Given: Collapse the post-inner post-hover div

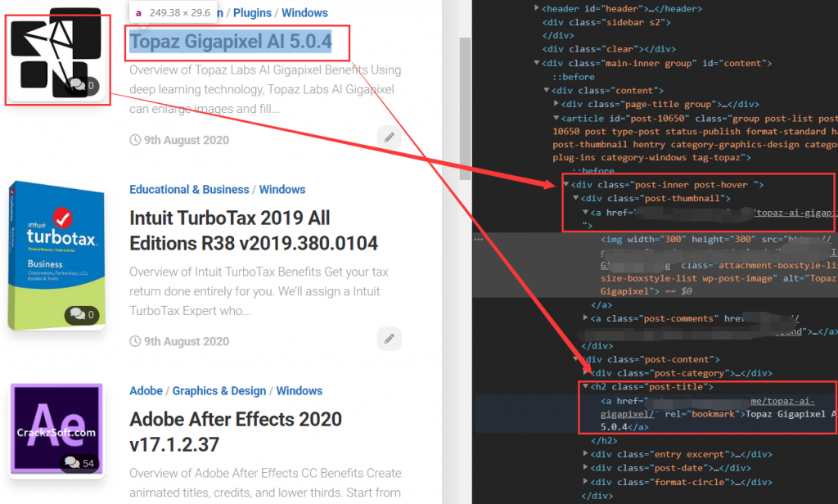Looking at the screenshot, I should click(566, 184).
